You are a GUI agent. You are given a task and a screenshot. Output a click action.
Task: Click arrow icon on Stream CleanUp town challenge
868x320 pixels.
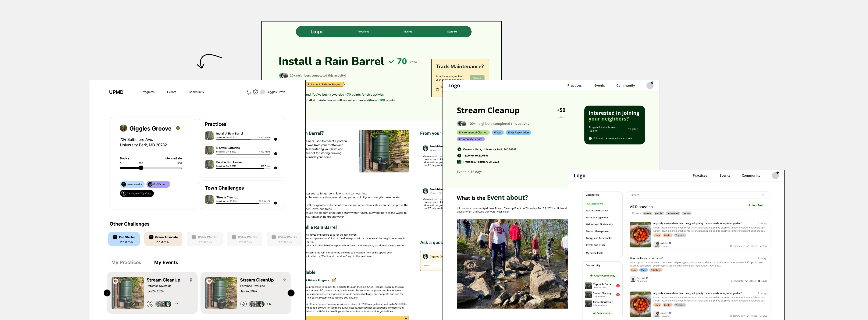coord(275,203)
